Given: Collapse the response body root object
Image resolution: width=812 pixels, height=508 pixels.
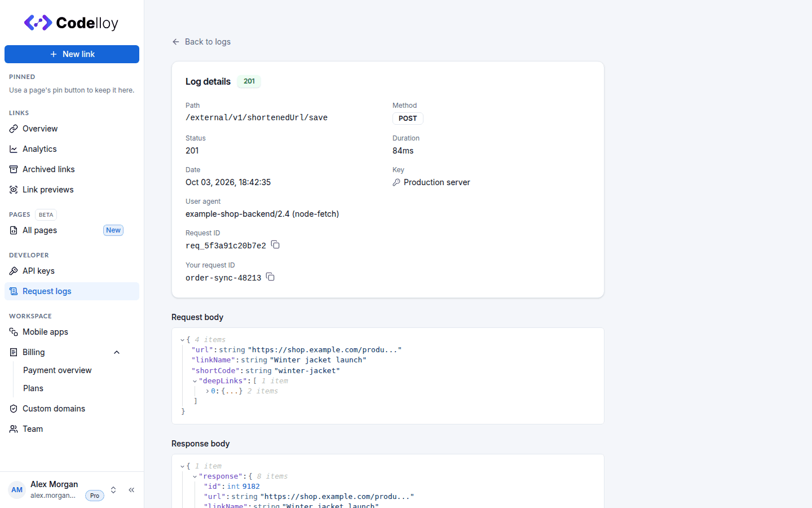Looking at the screenshot, I should point(182,466).
